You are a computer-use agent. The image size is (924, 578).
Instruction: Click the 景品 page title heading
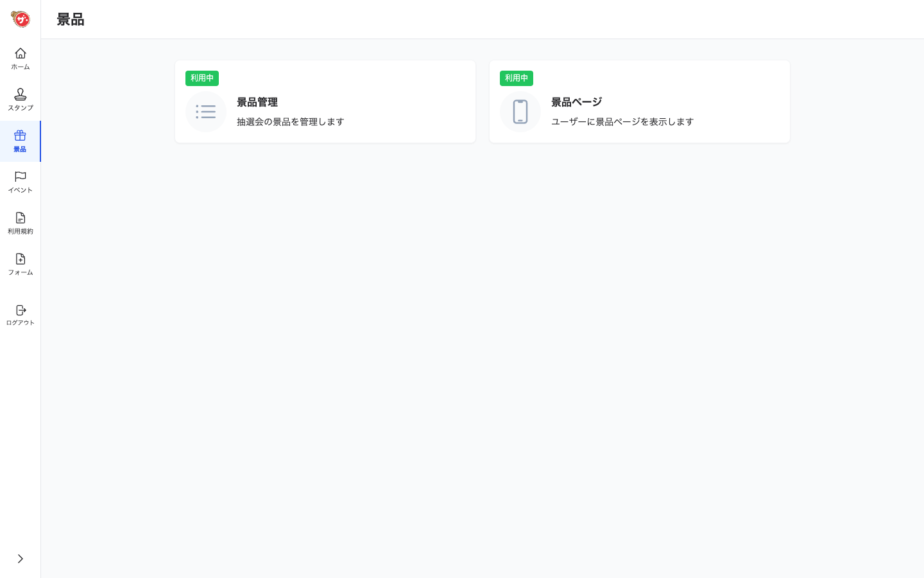pyautogui.click(x=69, y=20)
